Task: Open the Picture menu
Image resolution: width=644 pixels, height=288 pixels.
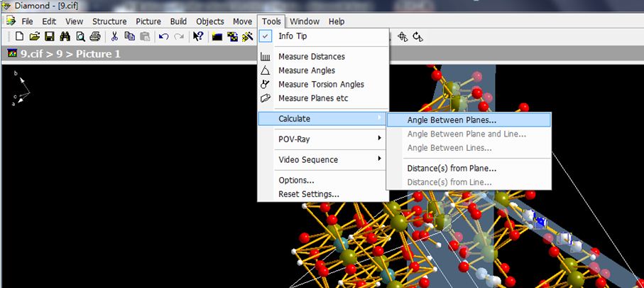Action: (x=148, y=21)
